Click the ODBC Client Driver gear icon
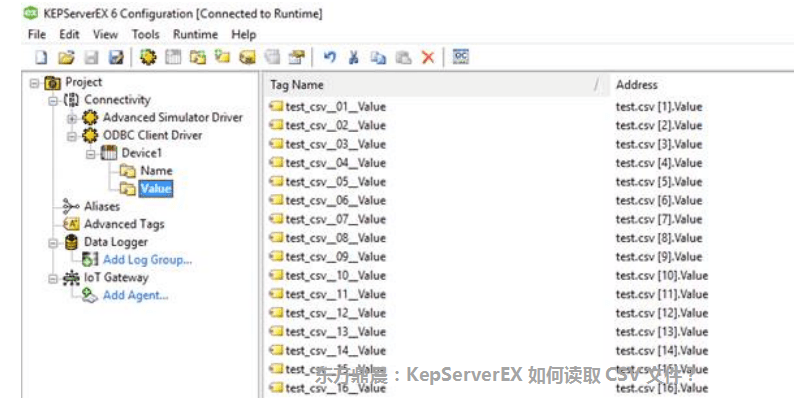The height and width of the screenshot is (414, 794). 90,136
